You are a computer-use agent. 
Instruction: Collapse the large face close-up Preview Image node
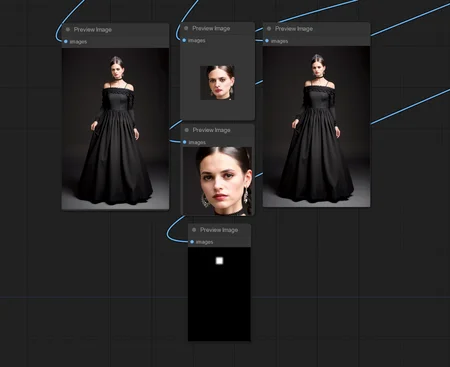(x=187, y=130)
